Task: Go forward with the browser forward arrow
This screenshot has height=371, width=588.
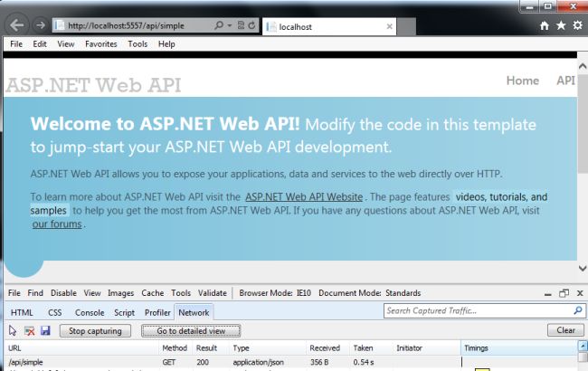Action: click(x=40, y=25)
